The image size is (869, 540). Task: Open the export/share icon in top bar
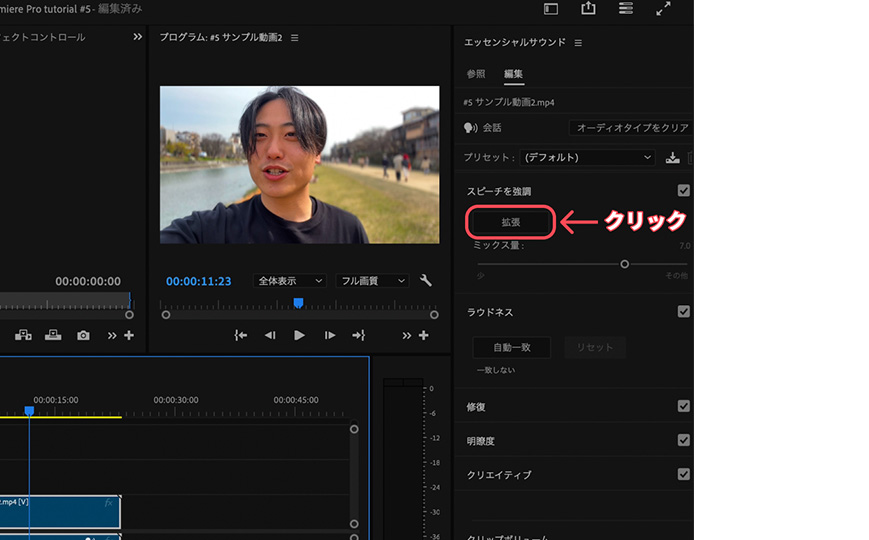(588, 8)
